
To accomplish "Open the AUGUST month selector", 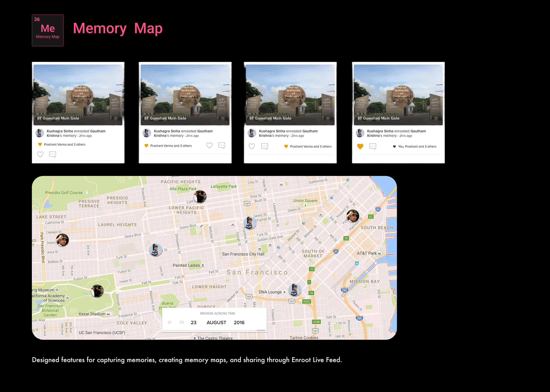I will (x=216, y=323).
